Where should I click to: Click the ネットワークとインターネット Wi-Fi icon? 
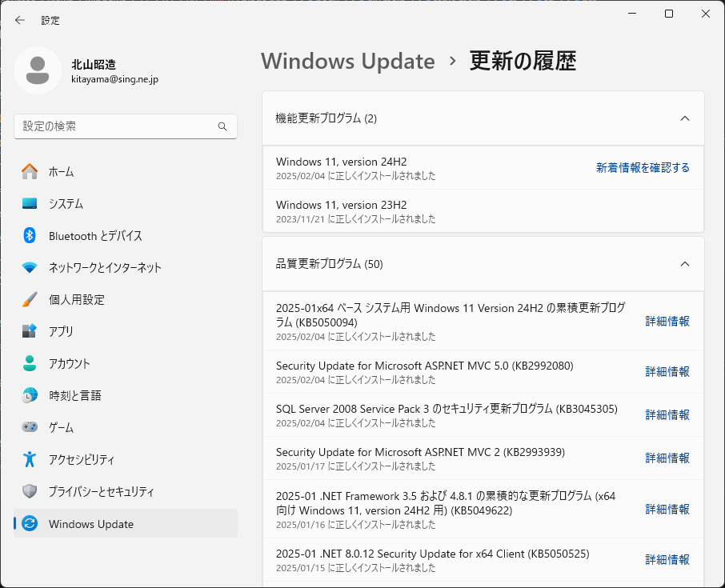pyautogui.click(x=30, y=267)
